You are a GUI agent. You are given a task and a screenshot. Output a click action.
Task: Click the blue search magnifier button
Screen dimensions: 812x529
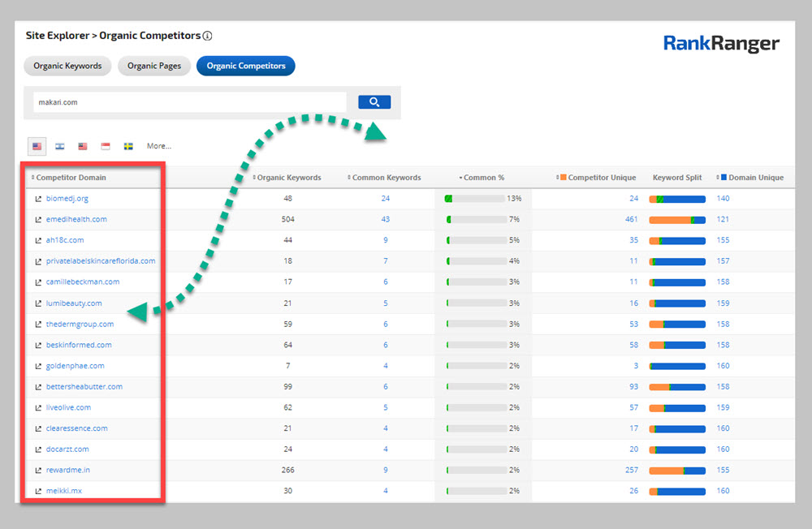[374, 102]
